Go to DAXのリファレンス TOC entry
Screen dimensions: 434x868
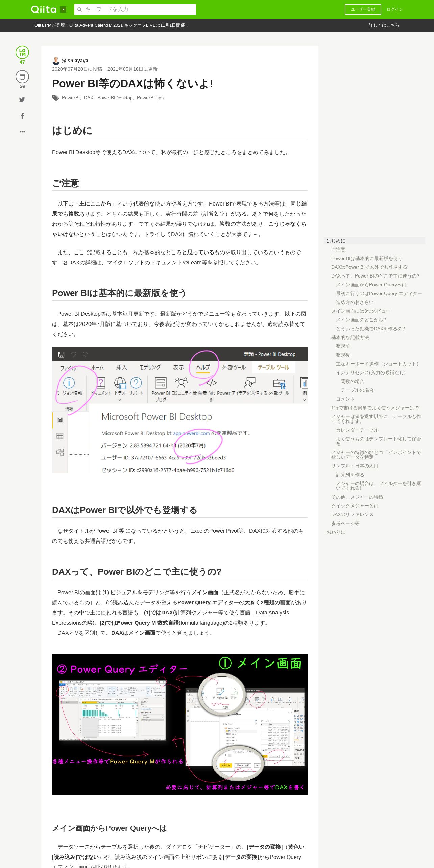point(353,514)
